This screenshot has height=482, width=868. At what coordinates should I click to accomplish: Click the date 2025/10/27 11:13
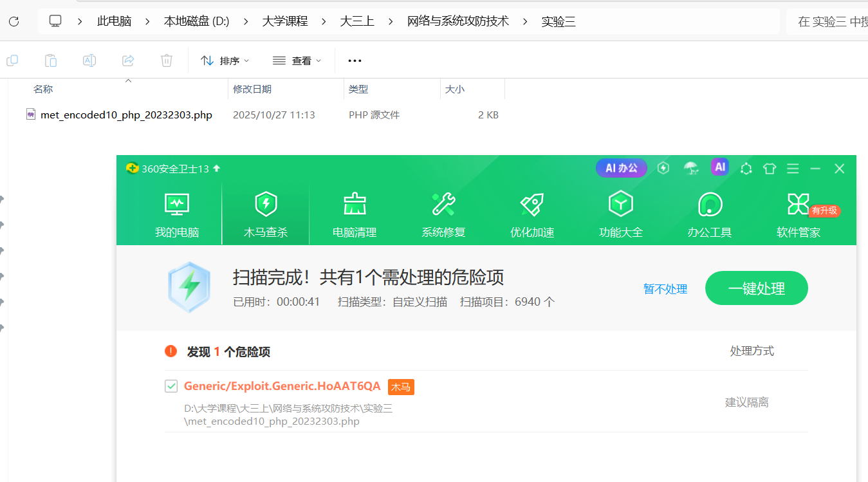tap(274, 115)
